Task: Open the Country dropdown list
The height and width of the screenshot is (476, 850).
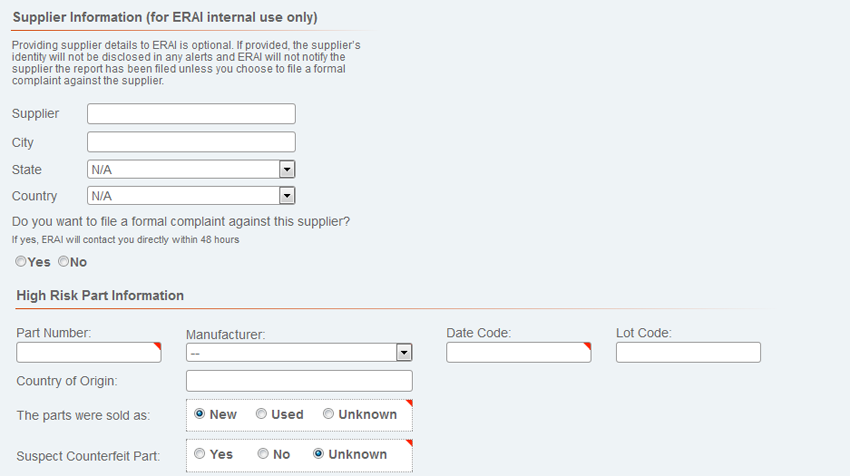Action: tap(191, 196)
